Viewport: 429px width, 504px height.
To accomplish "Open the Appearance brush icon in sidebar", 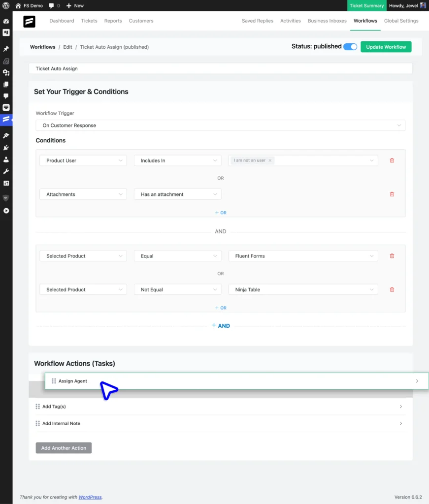I will [6, 136].
